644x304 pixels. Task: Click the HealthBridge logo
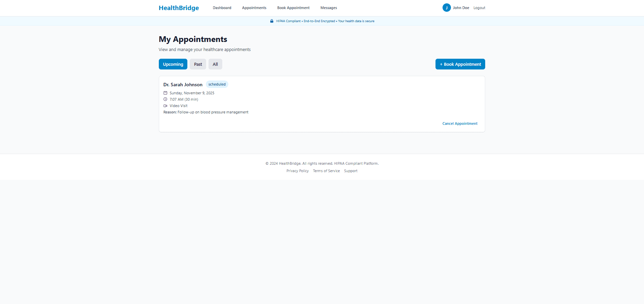click(179, 8)
